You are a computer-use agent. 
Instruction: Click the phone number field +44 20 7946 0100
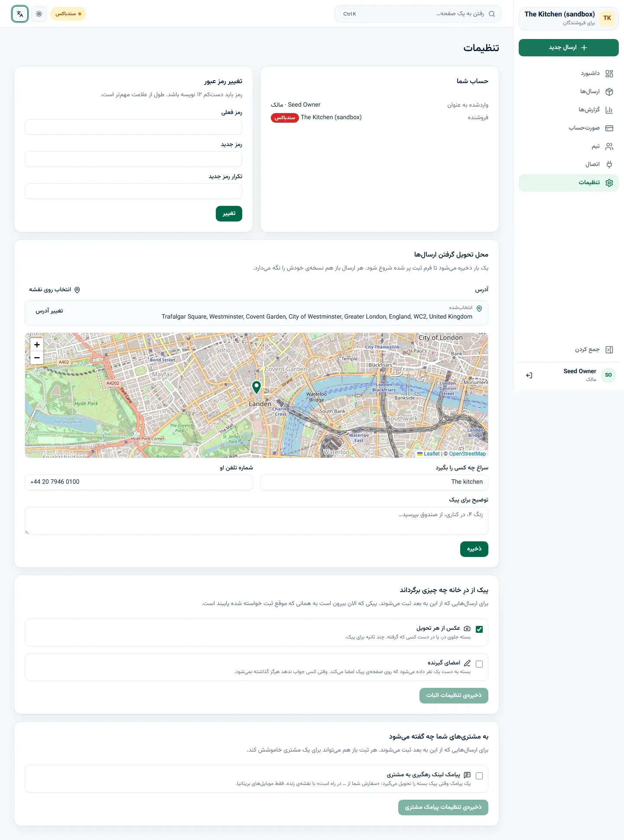[139, 482]
